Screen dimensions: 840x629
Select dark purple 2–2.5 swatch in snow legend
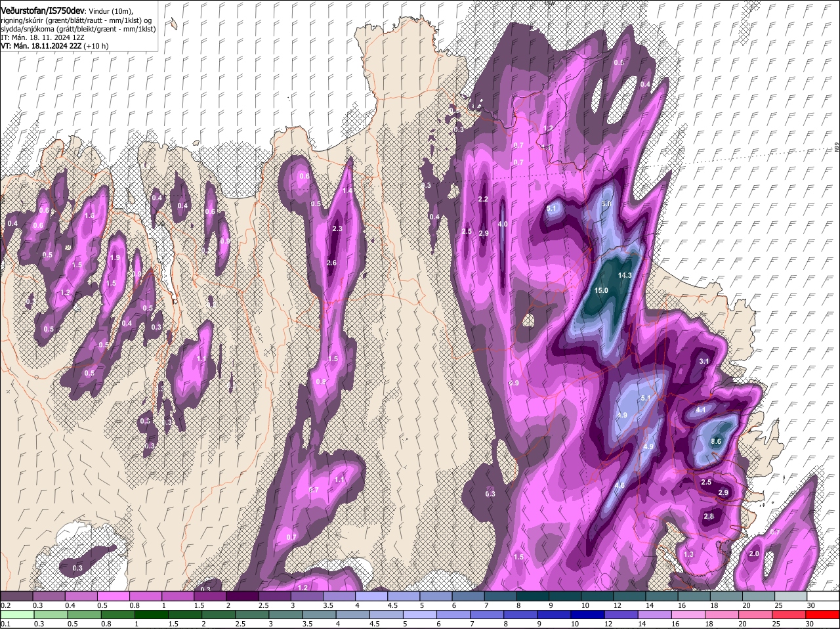click(242, 596)
